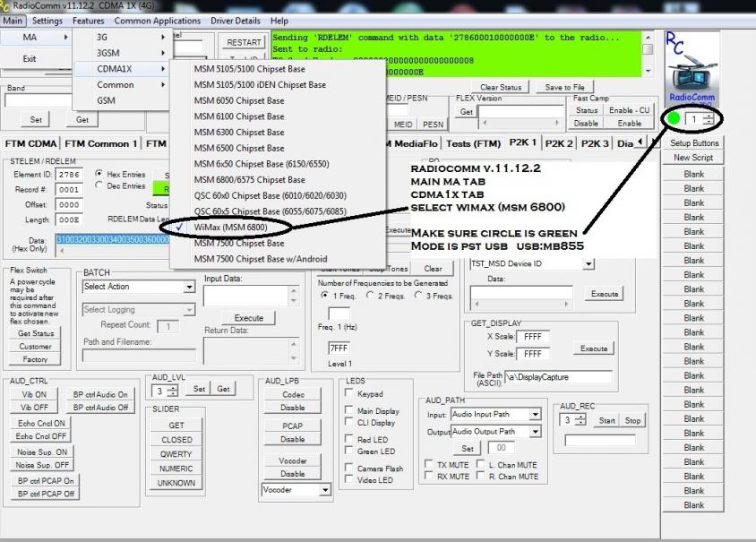Click the X Scale input field
Viewport: 756px width, 542px height.
tap(532, 337)
